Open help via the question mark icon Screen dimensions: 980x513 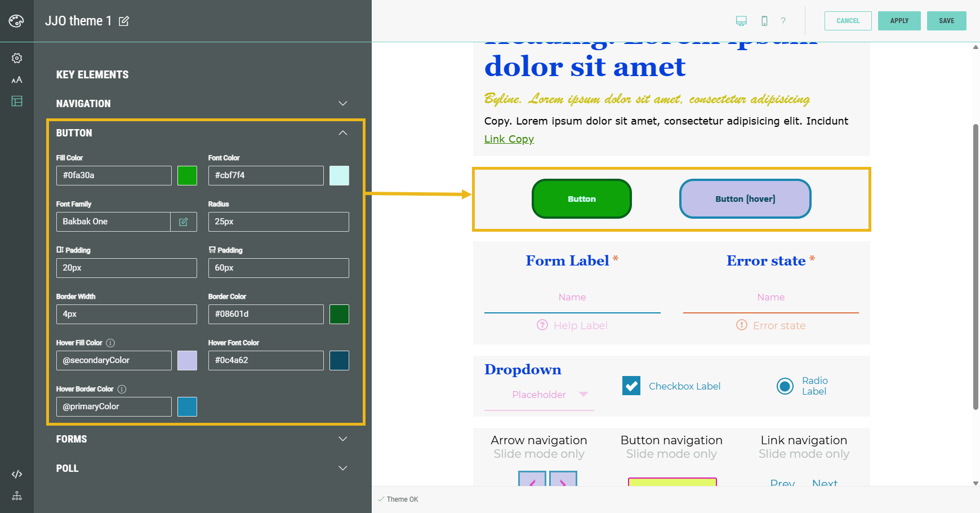[x=783, y=21]
